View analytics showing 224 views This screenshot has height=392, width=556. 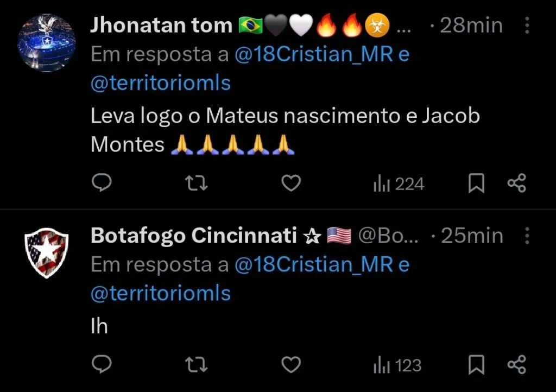pos(399,185)
